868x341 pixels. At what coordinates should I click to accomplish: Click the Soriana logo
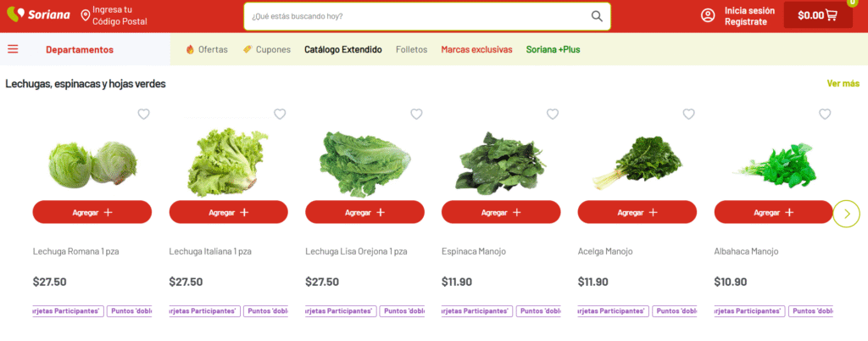pyautogui.click(x=38, y=15)
